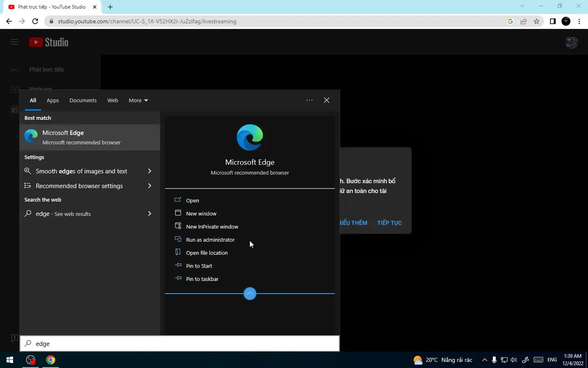Open the network tray icon
The image size is (588, 368).
[x=504, y=360]
